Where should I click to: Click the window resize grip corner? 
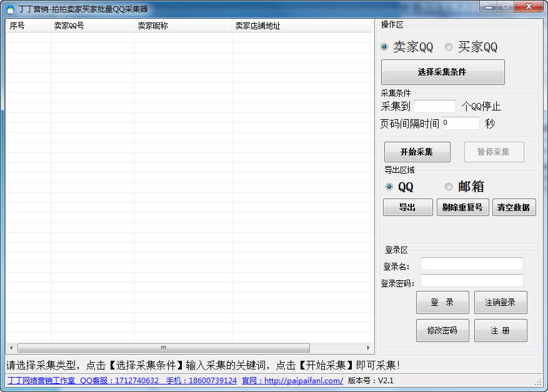(x=539, y=383)
